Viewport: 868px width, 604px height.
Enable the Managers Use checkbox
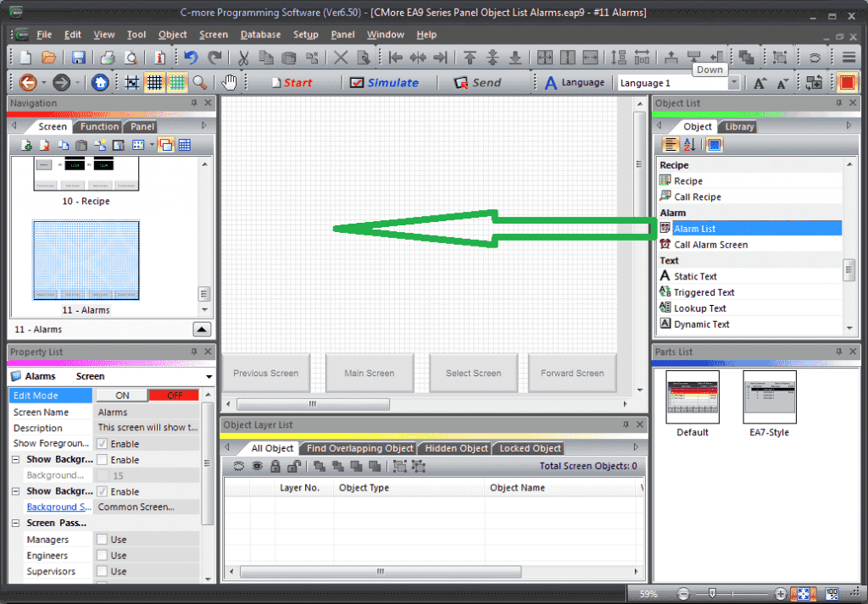click(x=102, y=540)
